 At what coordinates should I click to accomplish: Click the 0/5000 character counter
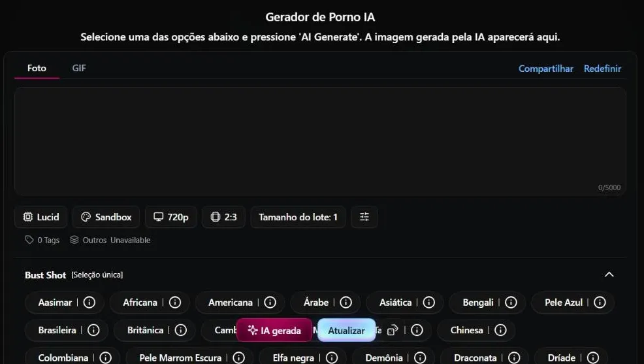click(x=609, y=188)
